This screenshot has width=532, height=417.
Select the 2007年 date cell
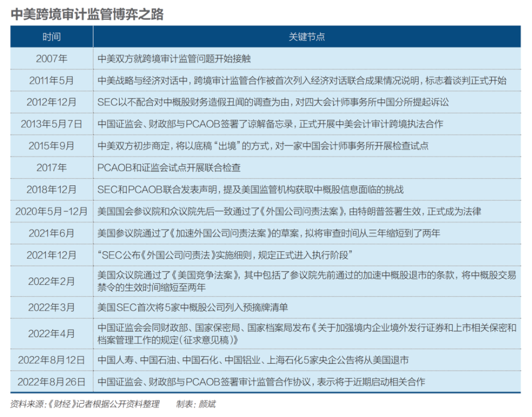(52, 59)
